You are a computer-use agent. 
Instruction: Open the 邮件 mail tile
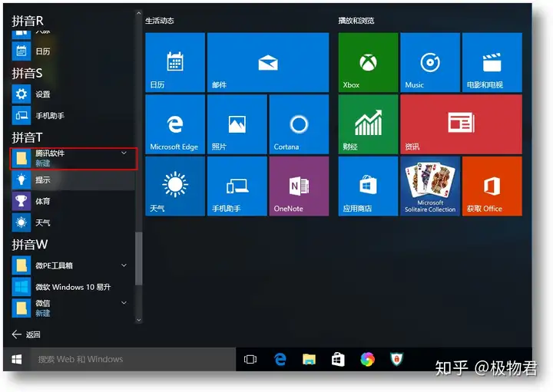pyautogui.click(x=268, y=62)
